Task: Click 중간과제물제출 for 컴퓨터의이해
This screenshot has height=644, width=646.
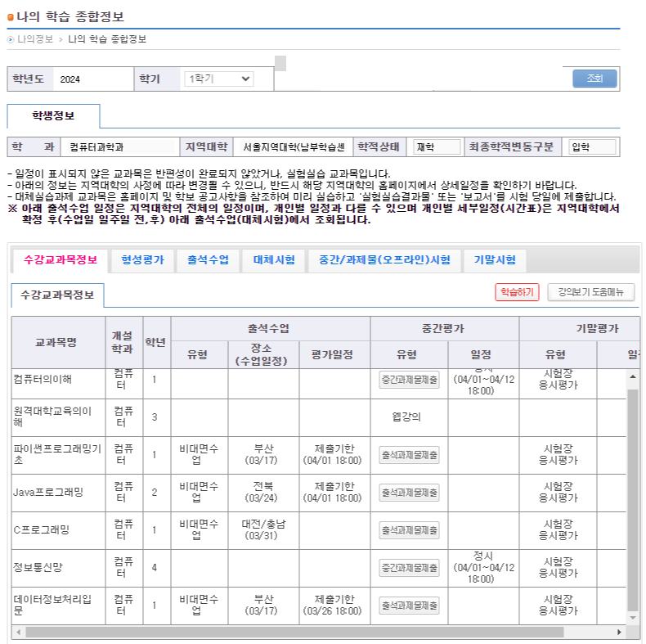Action: click(409, 380)
